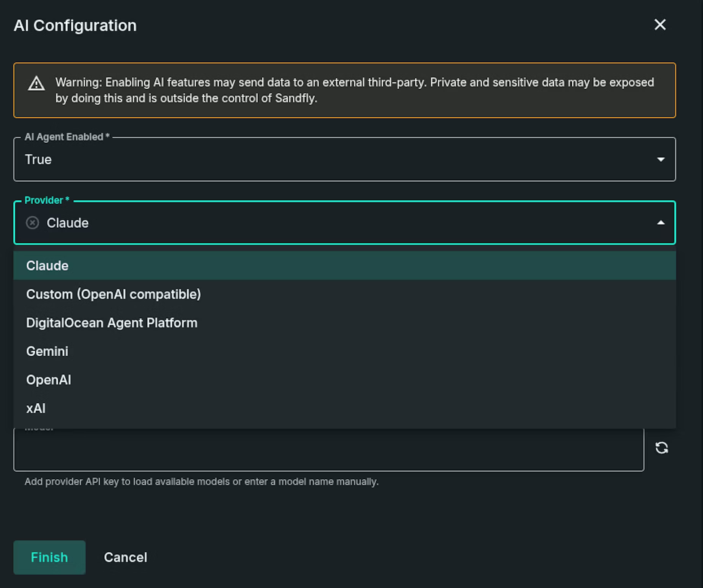Open the AI Agent Enabled dropdown
This screenshot has height=588, width=703.
tap(345, 159)
